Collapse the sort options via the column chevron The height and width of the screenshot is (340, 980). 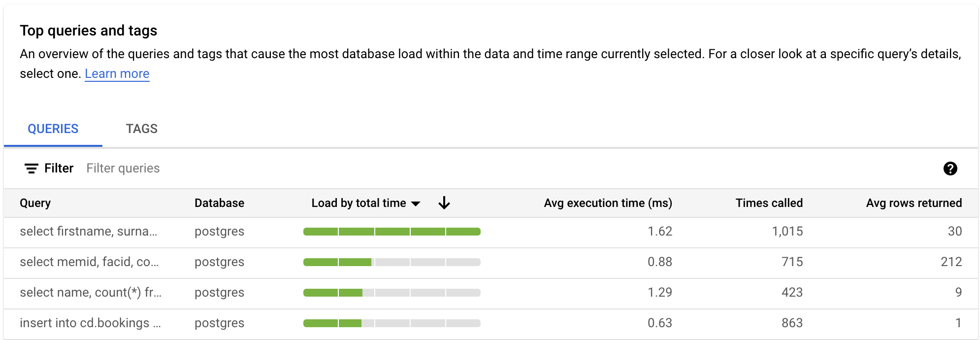coord(416,203)
